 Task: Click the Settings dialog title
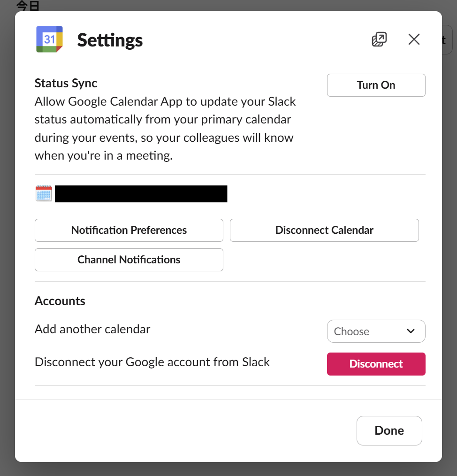click(x=110, y=40)
